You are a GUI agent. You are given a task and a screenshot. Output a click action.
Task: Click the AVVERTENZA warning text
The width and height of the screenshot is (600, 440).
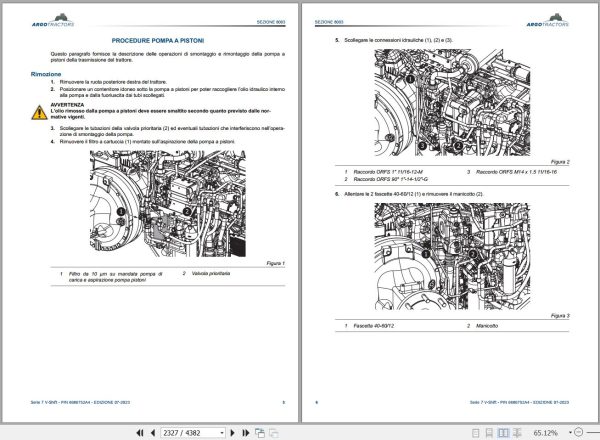pyautogui.click(x=67, y=105)
